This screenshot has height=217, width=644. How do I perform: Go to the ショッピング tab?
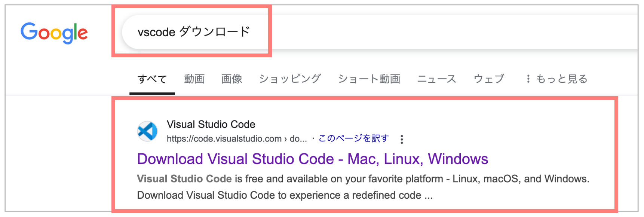pyautogui.click(x=290, y=79)
